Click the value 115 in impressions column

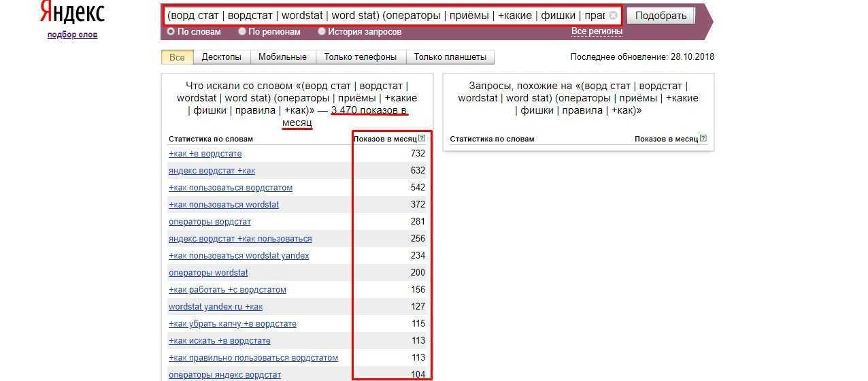click(x=418, y=324)
